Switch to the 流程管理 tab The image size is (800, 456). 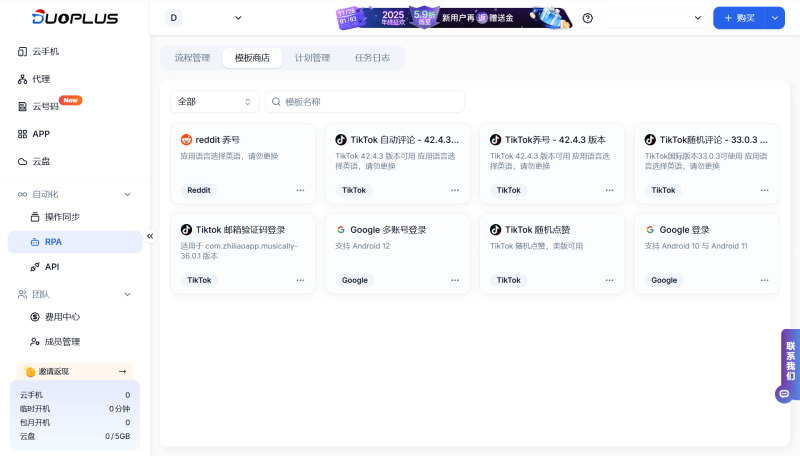pyautogui.click(x=192, y=58)
